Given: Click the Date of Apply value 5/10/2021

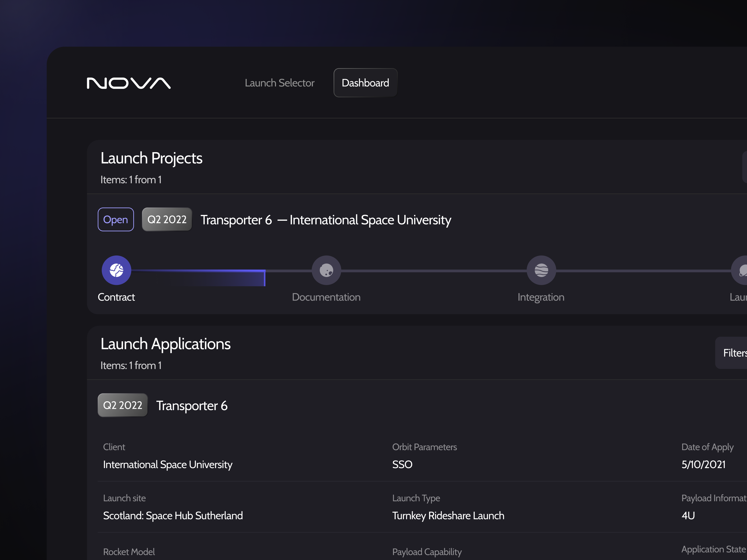Looking at the screenshot, I should (703, 464).
